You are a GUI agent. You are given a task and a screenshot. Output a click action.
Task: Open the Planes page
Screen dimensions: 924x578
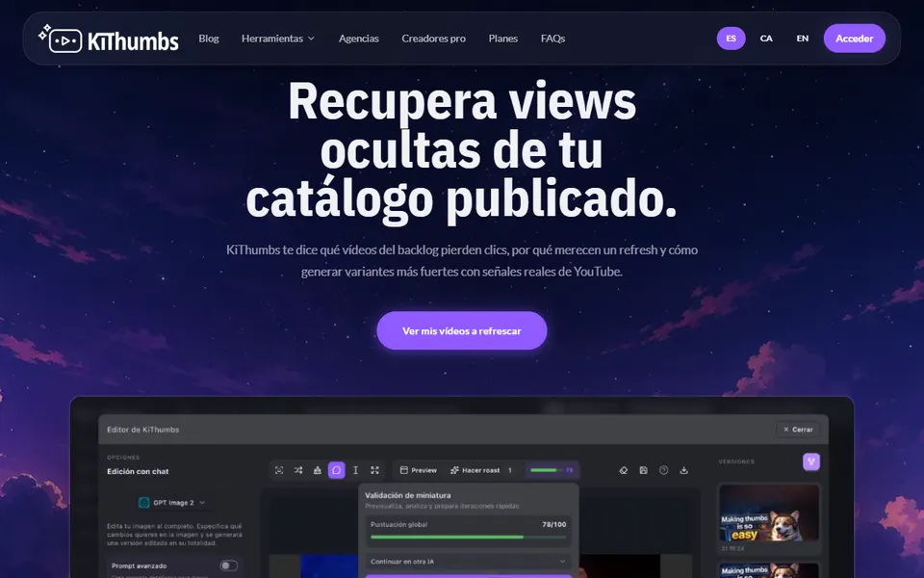[x=503, y=39]
